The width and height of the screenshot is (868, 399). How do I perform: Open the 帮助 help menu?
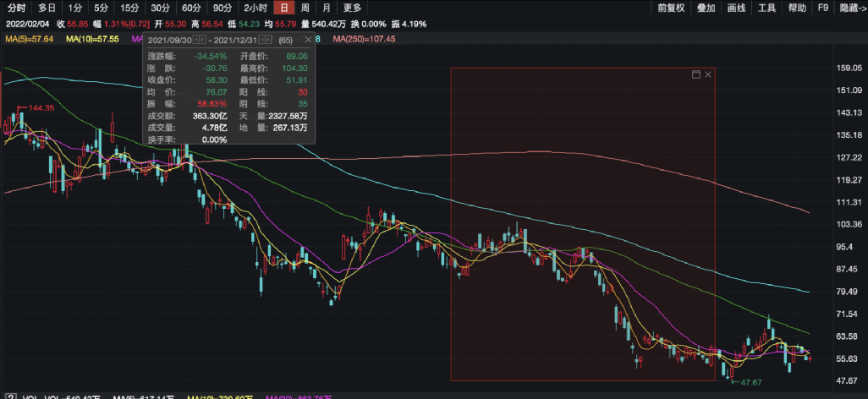tap(797, 8)
